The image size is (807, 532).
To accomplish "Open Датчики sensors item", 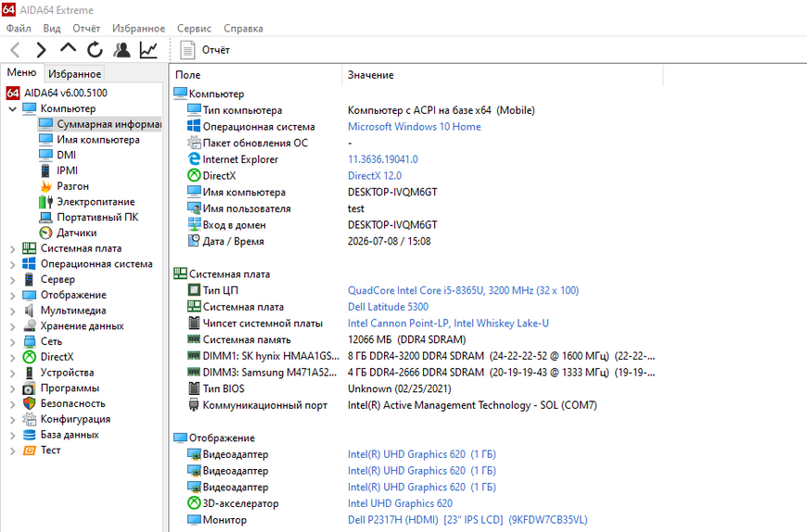I will pyautogui.click(x=76, y=233).
